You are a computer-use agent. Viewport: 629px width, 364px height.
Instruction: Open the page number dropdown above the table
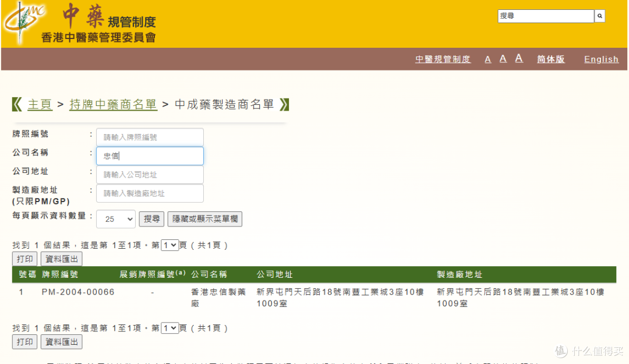pyautogui.click(x=169, y=245)
